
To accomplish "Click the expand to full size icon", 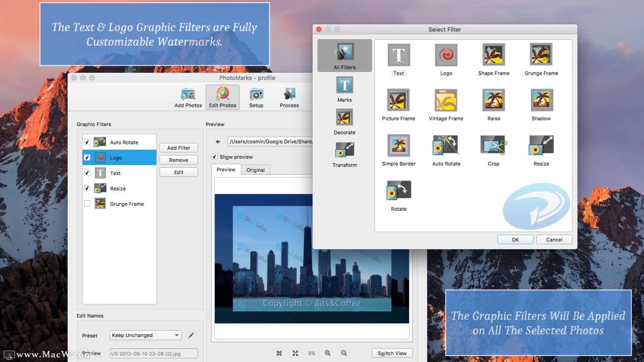I will coord(295,353).
